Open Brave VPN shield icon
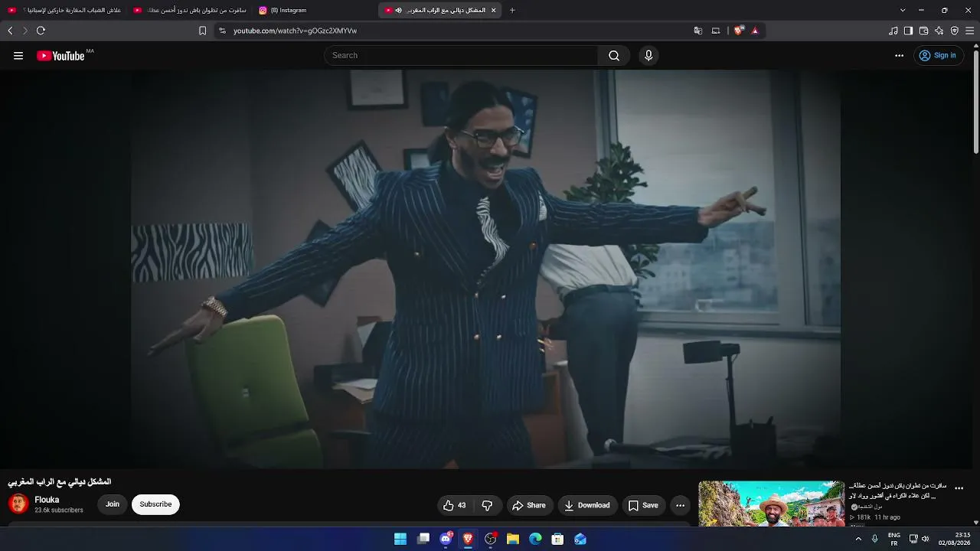 point(955,31)
